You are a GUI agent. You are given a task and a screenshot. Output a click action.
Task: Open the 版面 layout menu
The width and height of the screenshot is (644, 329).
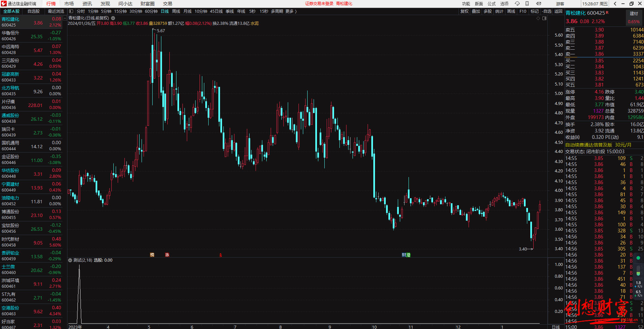click(x=479, y=4)
